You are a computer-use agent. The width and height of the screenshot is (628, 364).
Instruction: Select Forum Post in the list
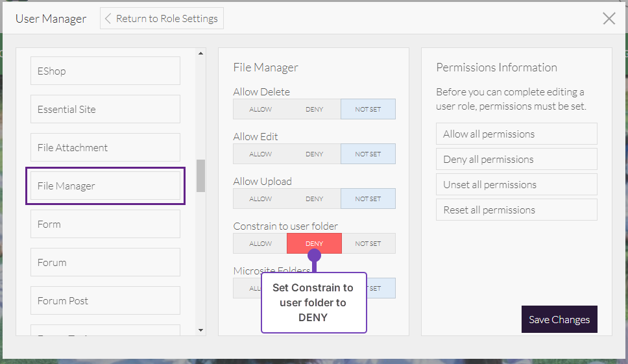(x=105, y=300)
